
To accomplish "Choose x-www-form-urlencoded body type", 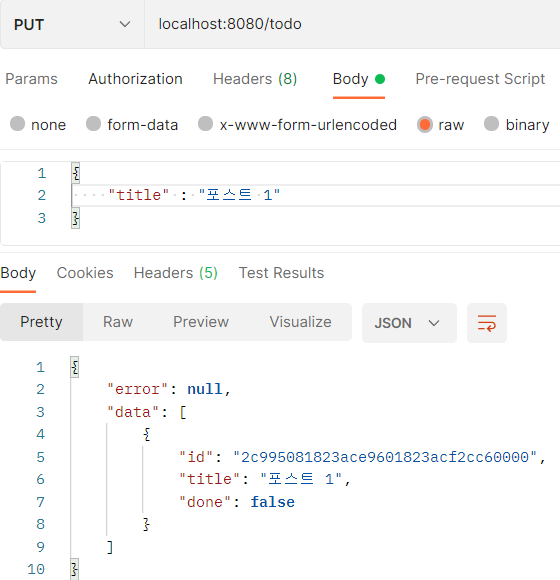I will [x=205, y=124].
